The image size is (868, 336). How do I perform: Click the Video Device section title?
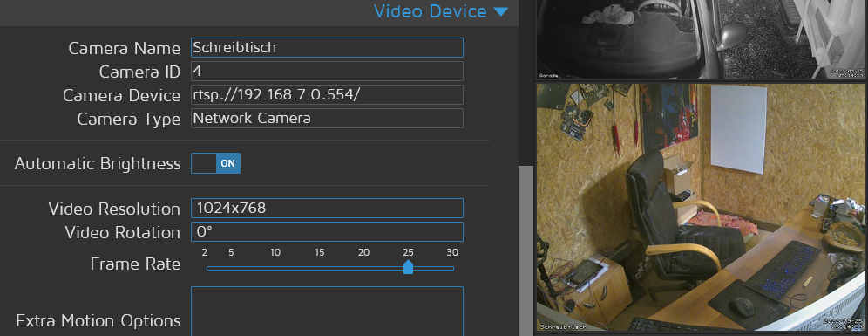click(x=431, y=11)
